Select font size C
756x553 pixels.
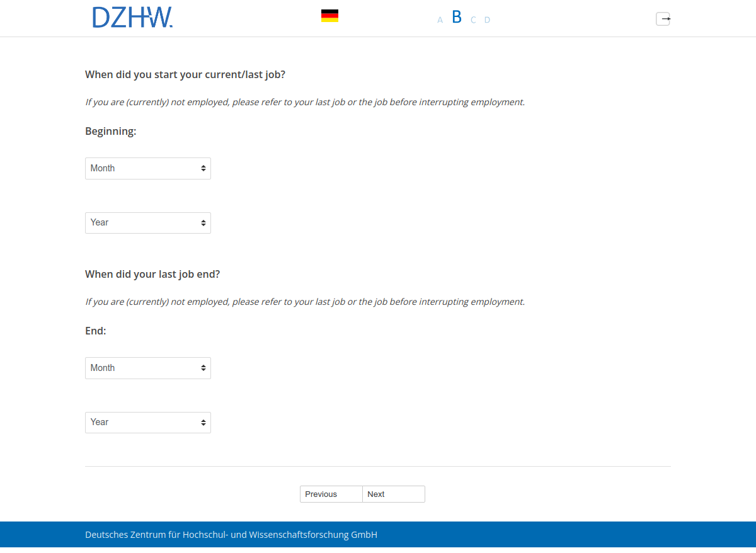tap(473, 20)
